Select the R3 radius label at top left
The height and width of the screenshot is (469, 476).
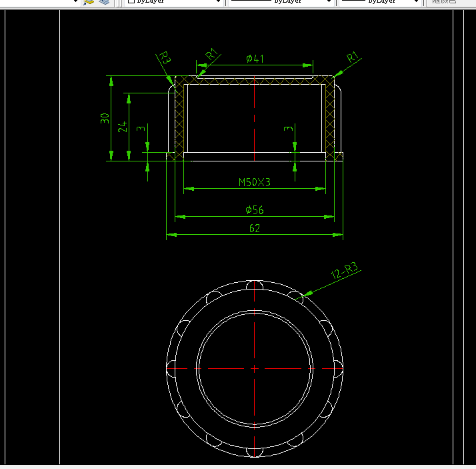tap(165, 57)
